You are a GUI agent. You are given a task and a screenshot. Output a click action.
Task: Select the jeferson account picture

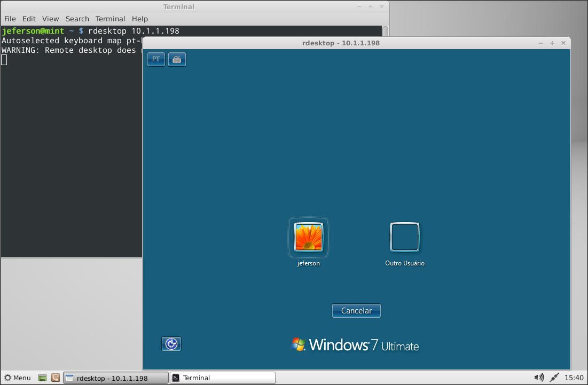pos(308,237)
